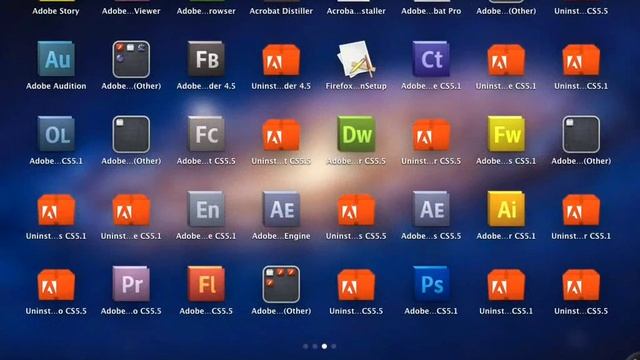The image size is (640, 360).
Task: Click the 'Adobe...bat Pro' label
Action: [431, 11]
